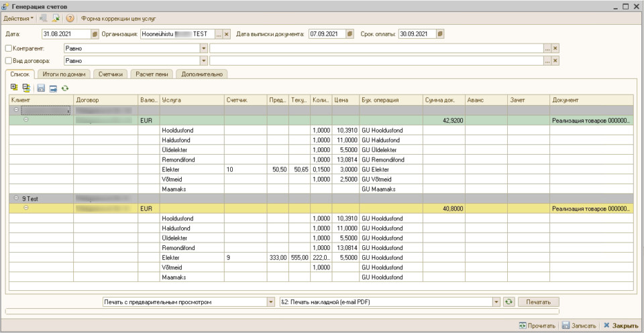644x333 pixels.
Task: Click ellipsis to select Контрагент value
Action: pyautogui.click(x=547, y=48)
